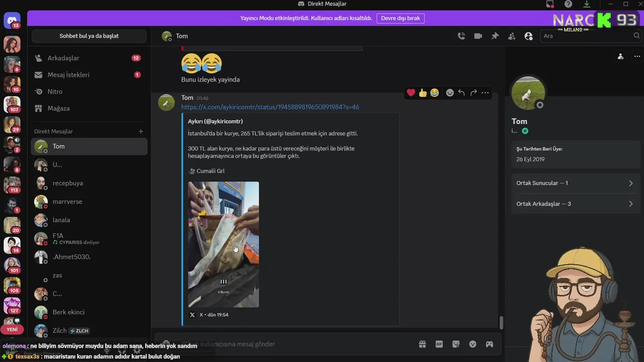The image size is (644, 362).
Task: Open Discord home direct messages icon
Action: [12, 21]
